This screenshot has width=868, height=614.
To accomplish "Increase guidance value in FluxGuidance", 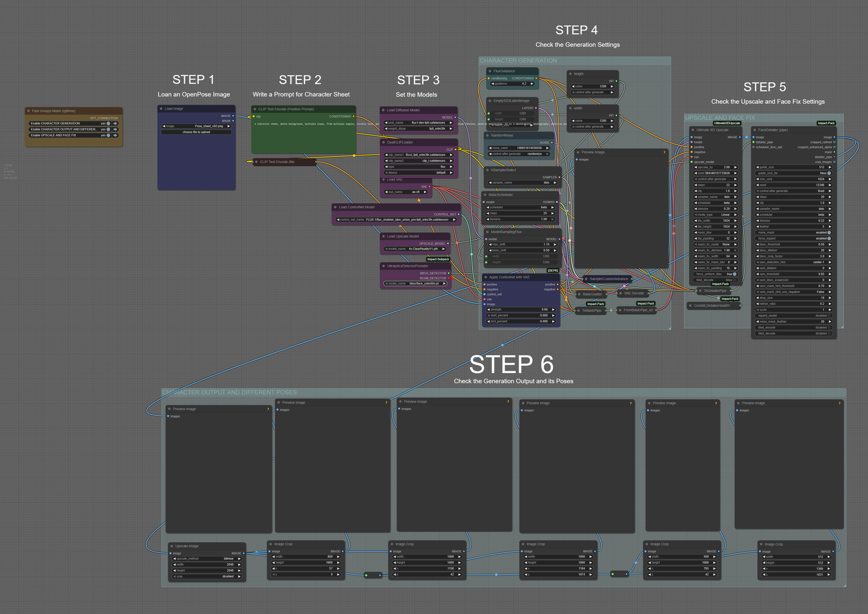I will tap(532, 84).
